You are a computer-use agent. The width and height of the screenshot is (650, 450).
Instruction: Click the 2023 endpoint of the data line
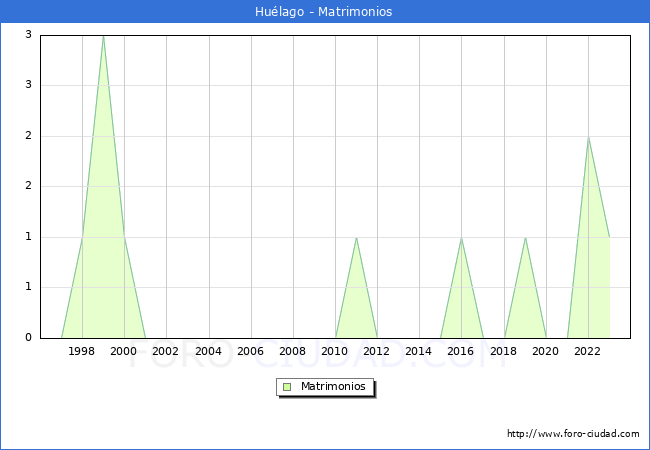click(609, 237)
